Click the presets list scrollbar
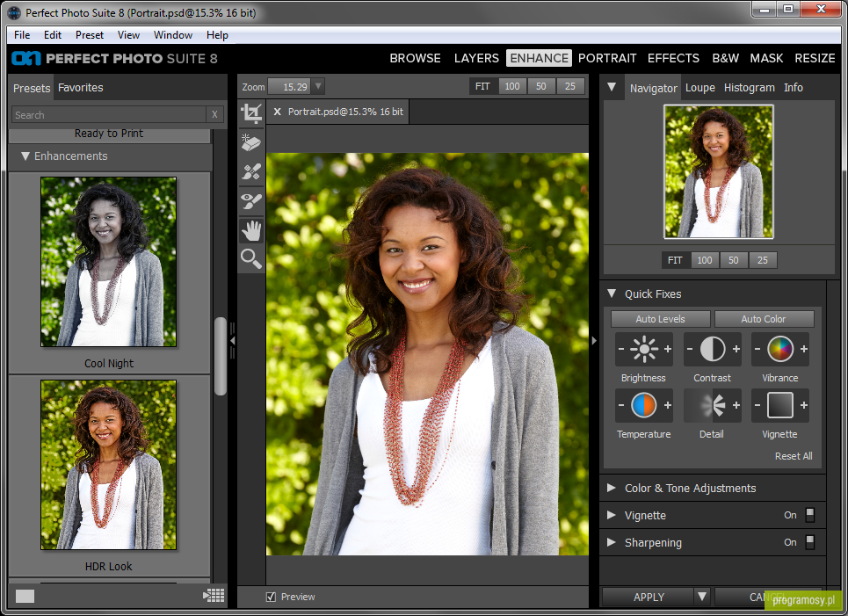848x616 pixels. 220,357
